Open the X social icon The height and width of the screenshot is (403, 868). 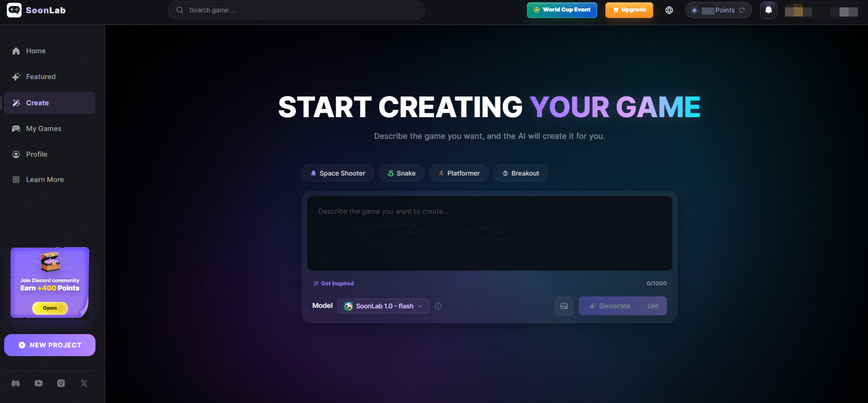[x=84, y=383]
